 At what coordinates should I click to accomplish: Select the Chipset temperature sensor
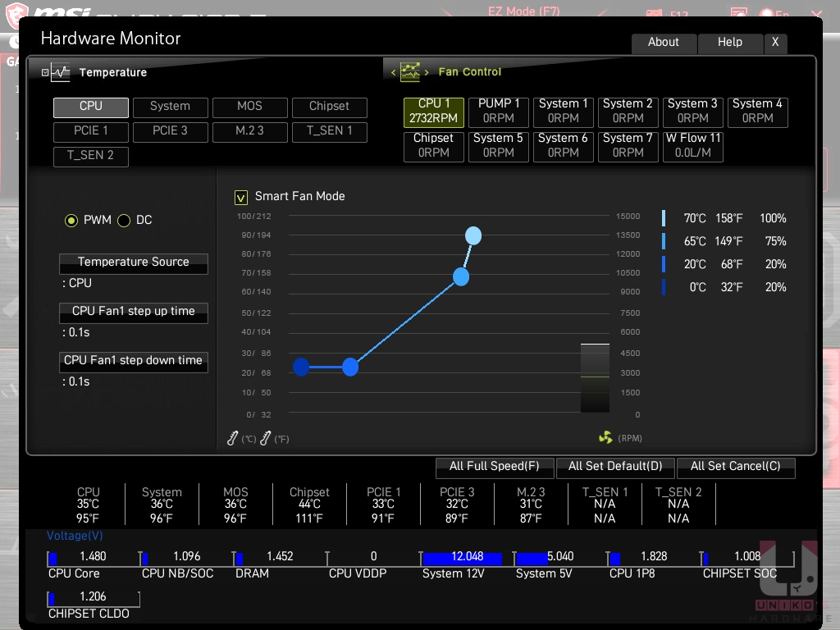tap(330, 107)
